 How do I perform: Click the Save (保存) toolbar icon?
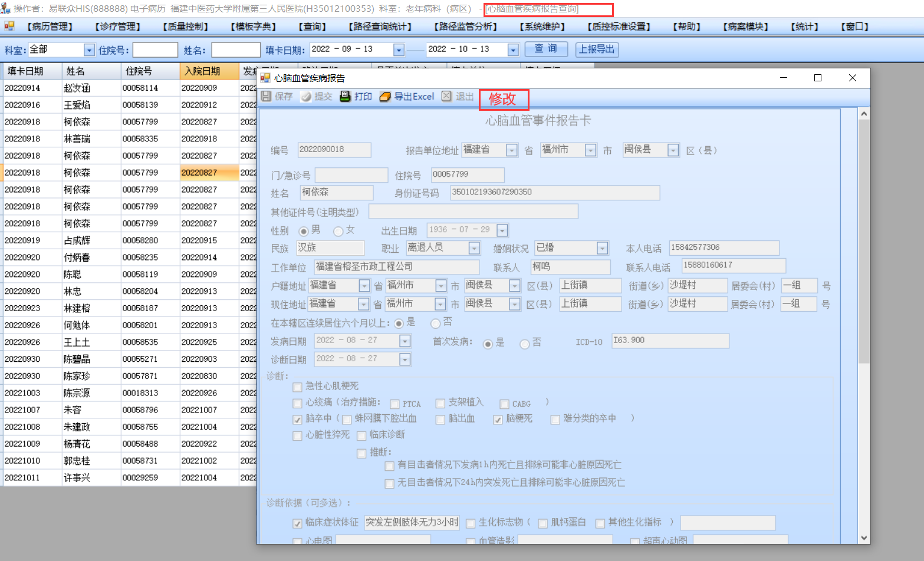266,97
